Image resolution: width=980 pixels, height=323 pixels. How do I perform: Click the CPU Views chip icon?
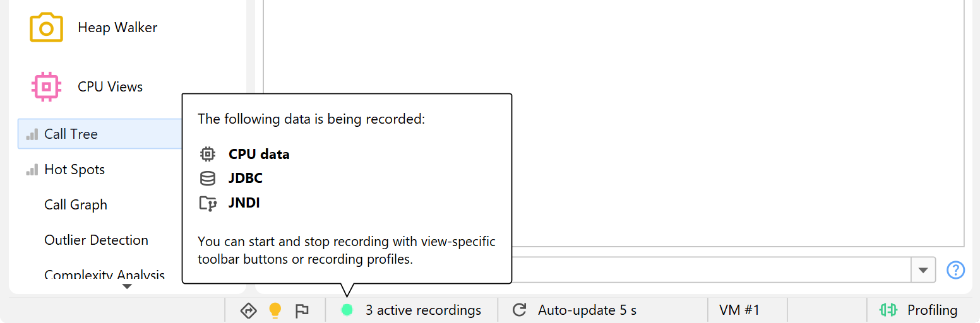46,86
